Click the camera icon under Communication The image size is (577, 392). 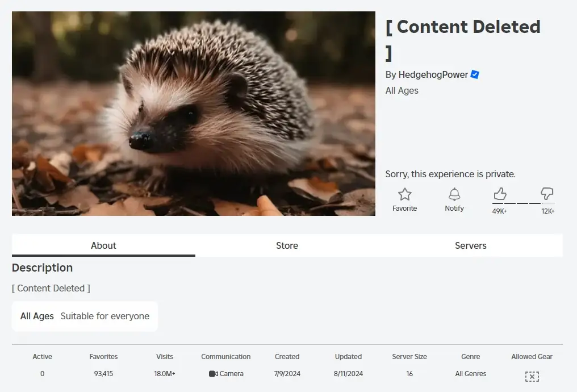214,374
